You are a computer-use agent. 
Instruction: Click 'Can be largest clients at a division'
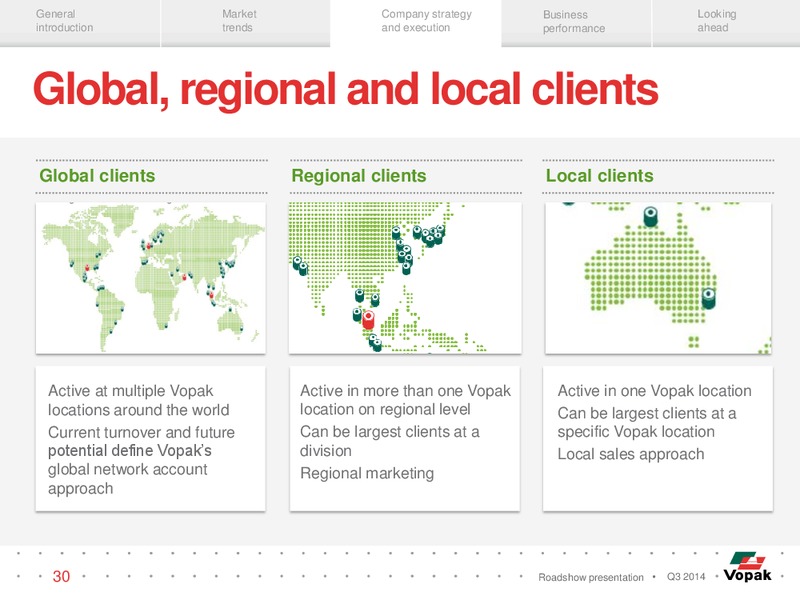click(390, 441)
